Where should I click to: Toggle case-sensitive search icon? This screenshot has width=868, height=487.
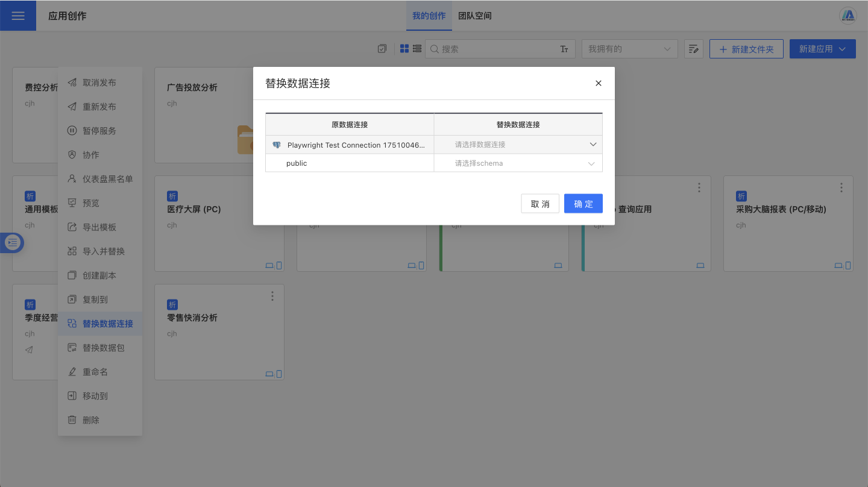click(564, 49)
